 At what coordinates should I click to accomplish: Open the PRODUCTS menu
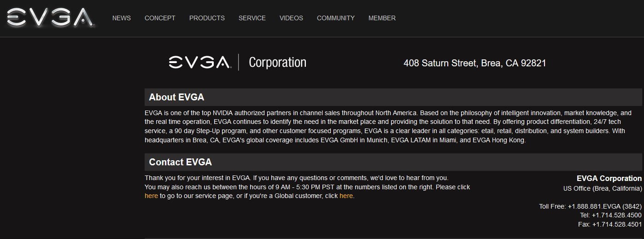tap(207, 18)
